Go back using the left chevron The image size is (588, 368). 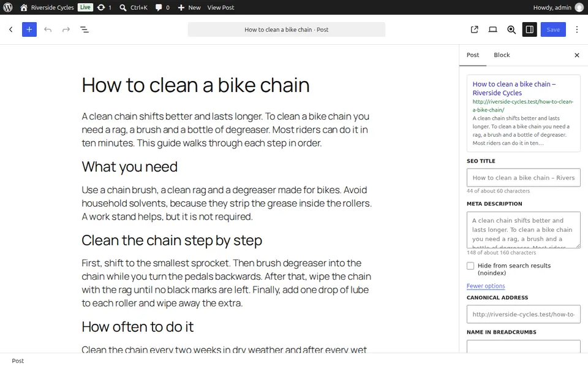point(11,29)
